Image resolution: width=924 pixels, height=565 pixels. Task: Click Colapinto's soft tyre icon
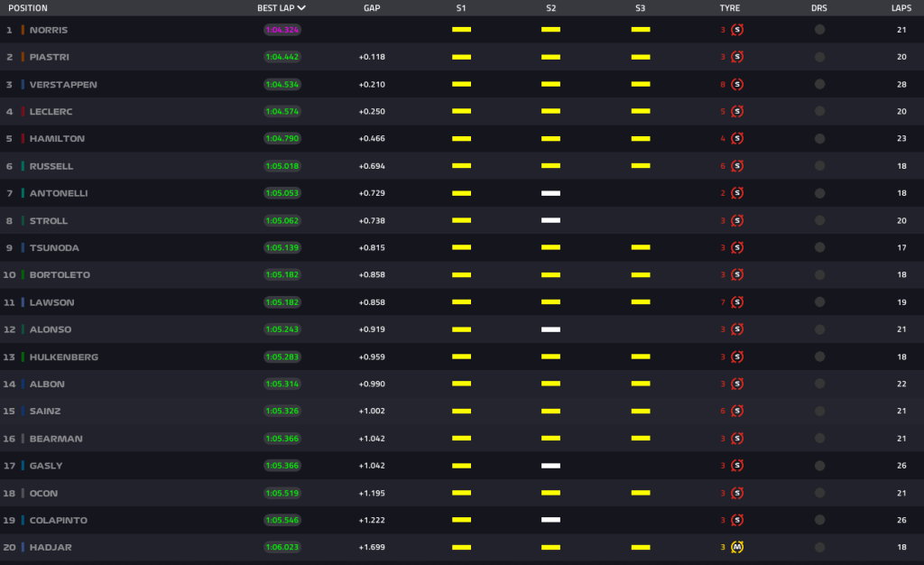(737, 520)
